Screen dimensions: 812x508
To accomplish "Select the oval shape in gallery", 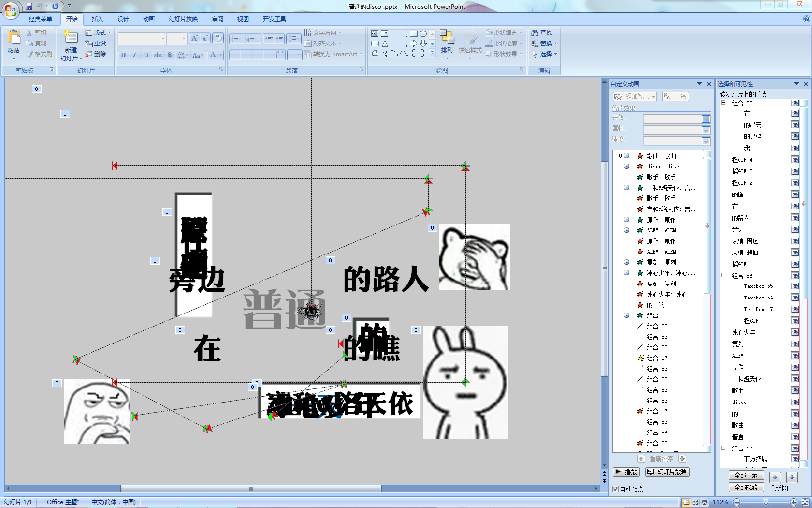I will point(423,34).
